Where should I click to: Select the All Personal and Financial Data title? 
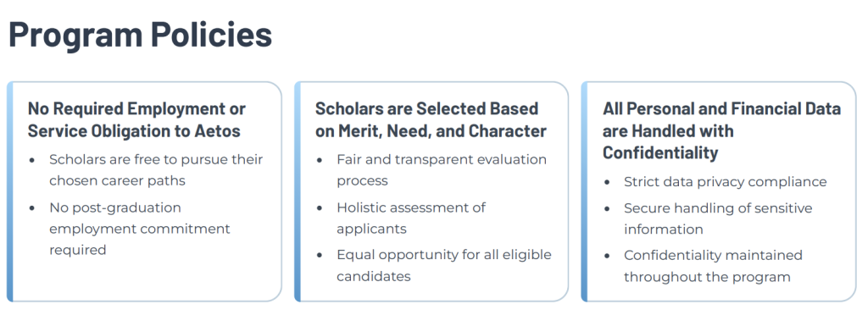coord(721,130)
